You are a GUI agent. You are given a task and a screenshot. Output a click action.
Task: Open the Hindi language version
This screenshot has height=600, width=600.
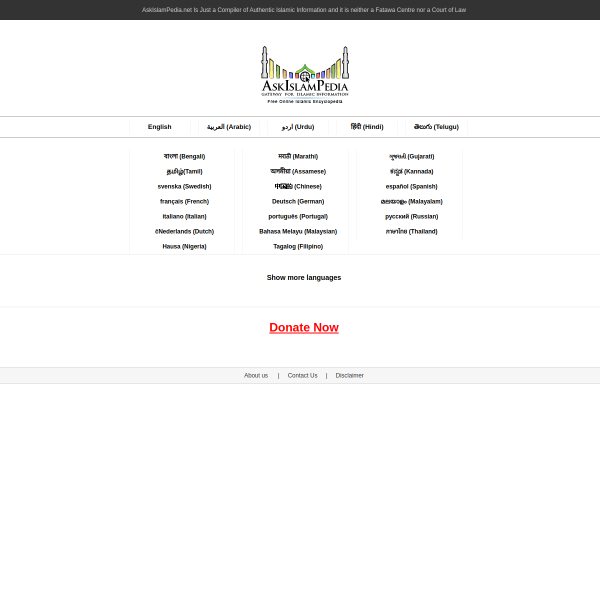(367, 127)
